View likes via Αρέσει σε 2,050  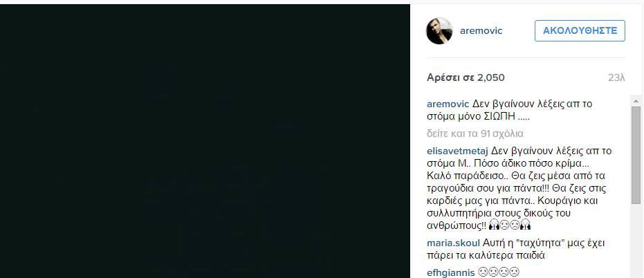(x=466, y=77)
